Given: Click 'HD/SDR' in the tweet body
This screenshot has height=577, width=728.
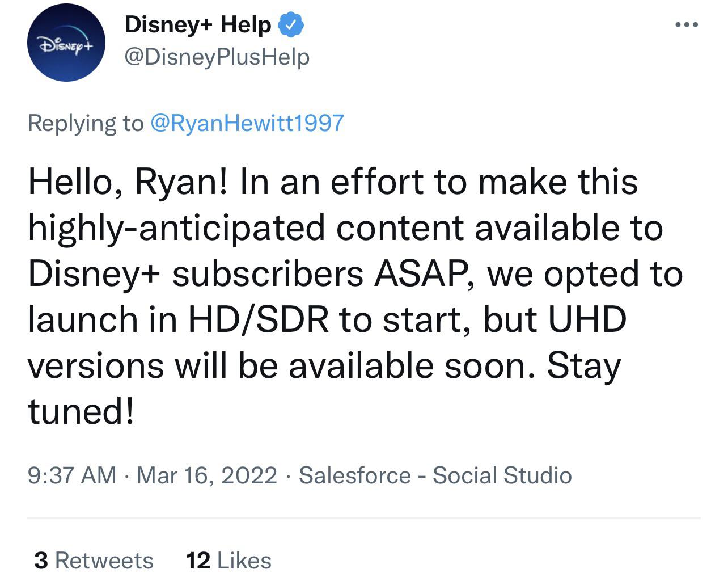Looking at the screenshot, I should pos(259,320).
